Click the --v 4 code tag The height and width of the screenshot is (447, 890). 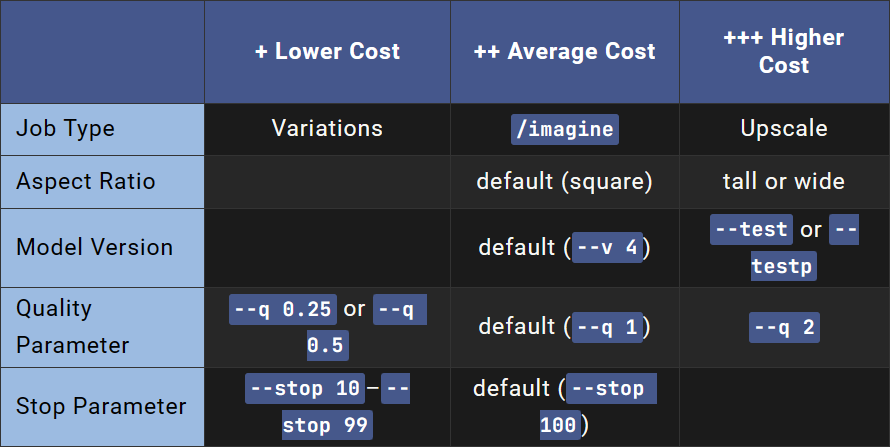[x=607, y=247]
